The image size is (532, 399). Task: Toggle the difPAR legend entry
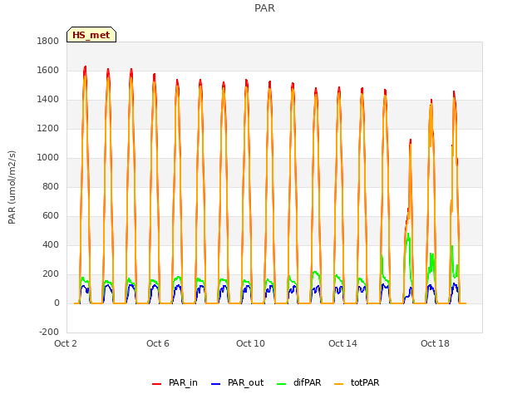coord(299,382)
